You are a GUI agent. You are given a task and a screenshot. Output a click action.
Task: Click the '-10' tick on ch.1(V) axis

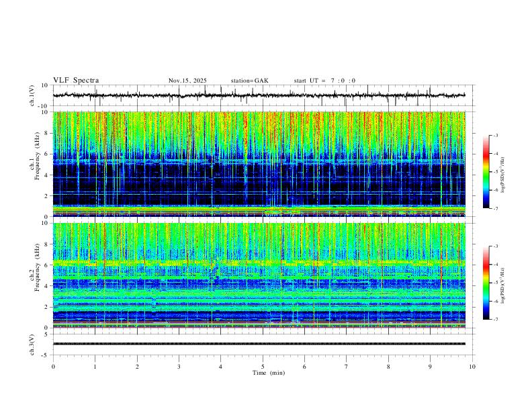(x=44, y=106)
